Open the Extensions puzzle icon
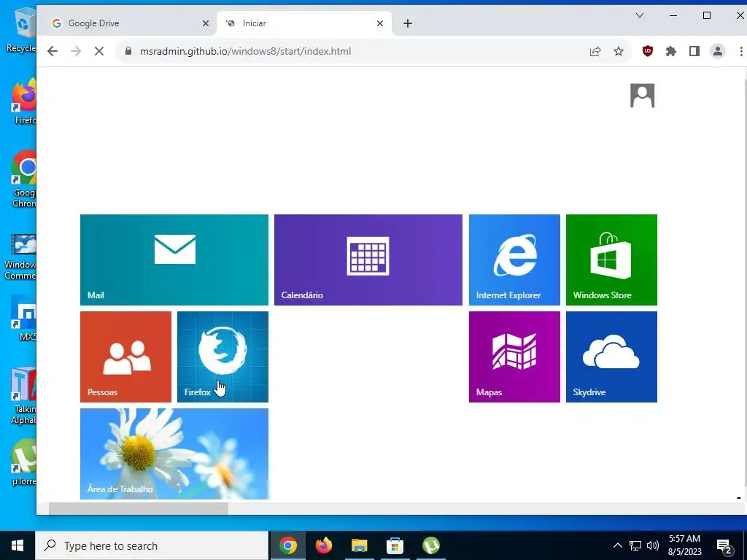747x560 pixels. (x=671, y=51)
